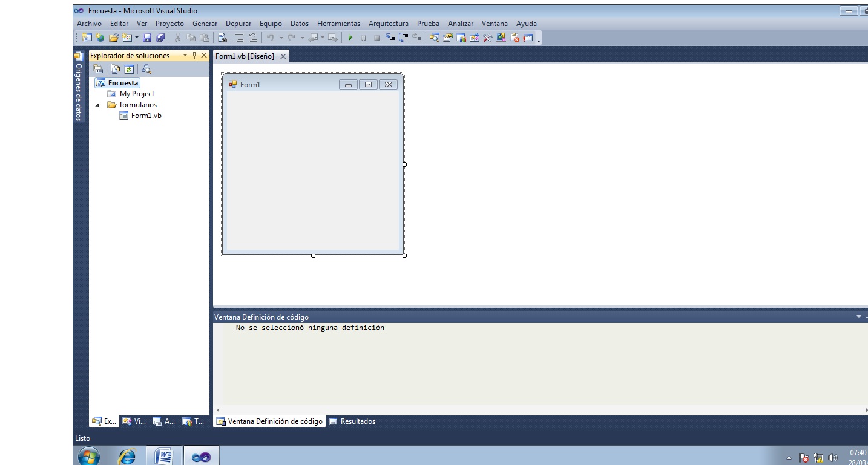Click the Undo toolbar icon

click(270, 38)
